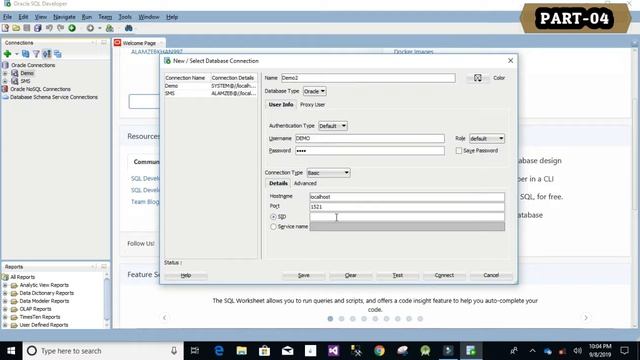Expand the Analytic View Reports node
Screen dimensions: 640x360
click(5, 285)
